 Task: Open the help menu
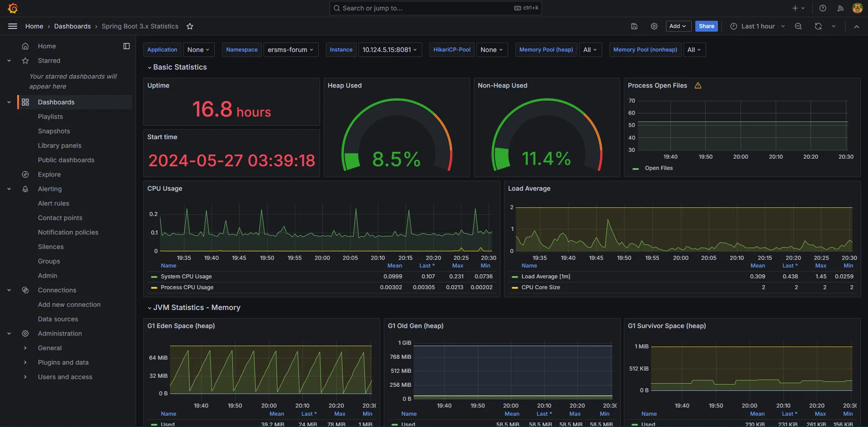tap(822, 8)
